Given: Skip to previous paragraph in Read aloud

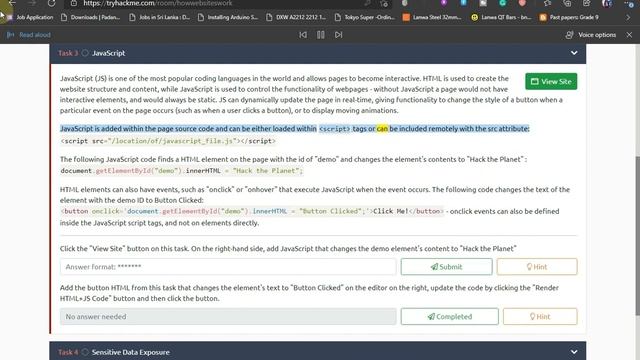Looking at the screenshot, I should [x=303, y=35].
